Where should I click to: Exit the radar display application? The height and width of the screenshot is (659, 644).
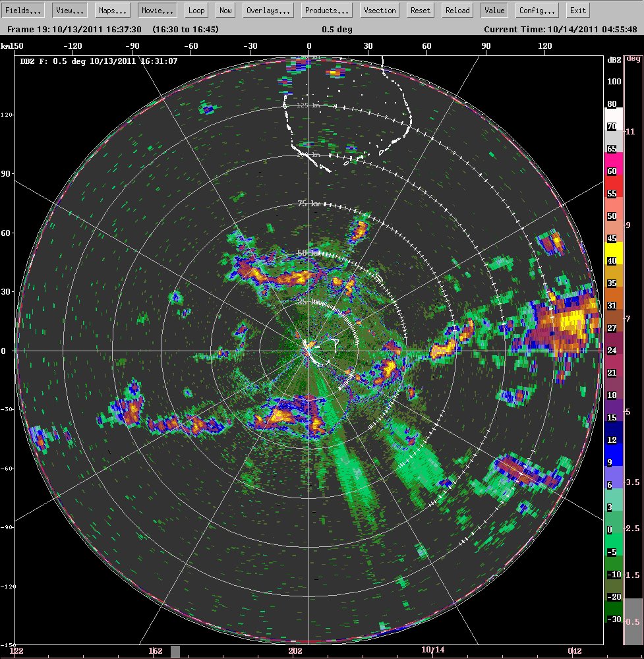coord(577,11)
